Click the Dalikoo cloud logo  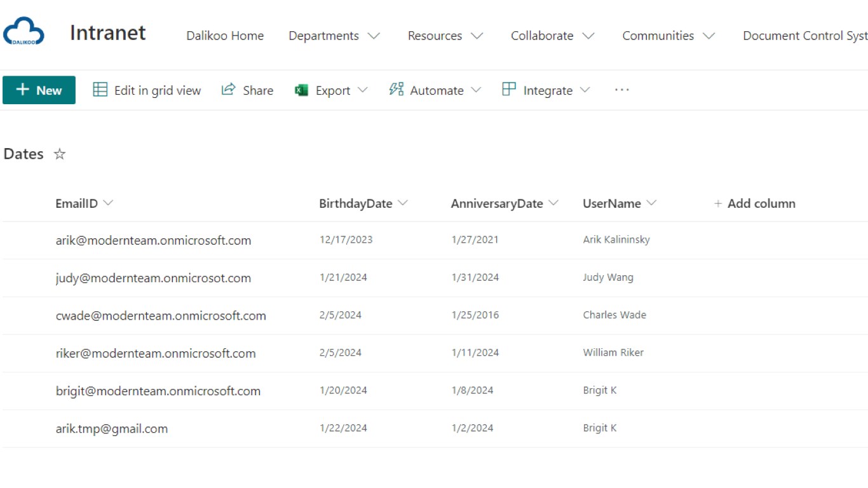point(24,32)
